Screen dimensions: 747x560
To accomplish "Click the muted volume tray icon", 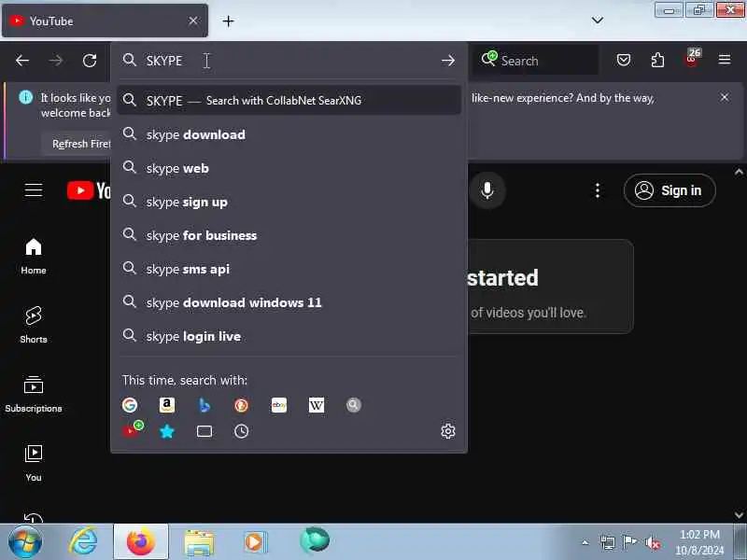I will tap(652, 542).
